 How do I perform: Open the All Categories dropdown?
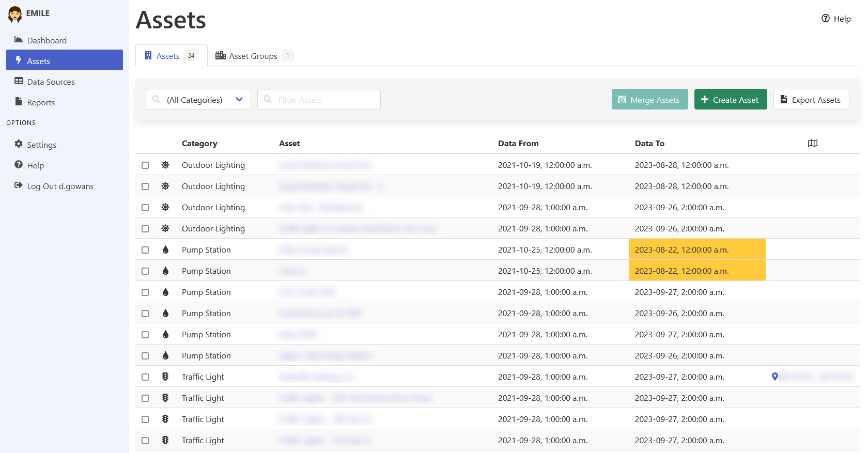198,99
